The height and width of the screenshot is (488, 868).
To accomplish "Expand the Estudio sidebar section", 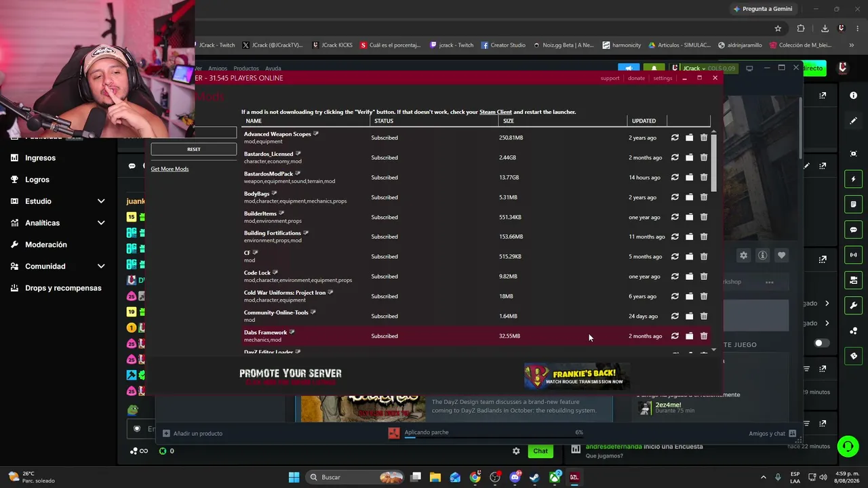I will (101, 201).
